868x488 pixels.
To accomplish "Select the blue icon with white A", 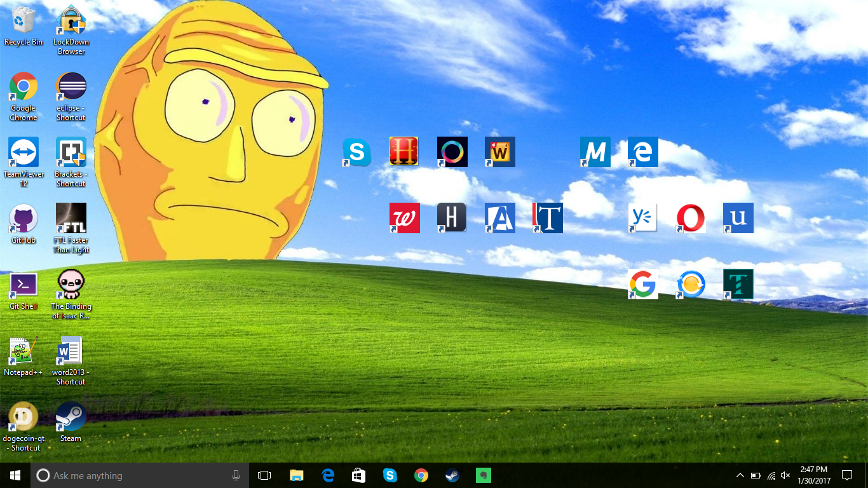I will [x=500, y=218].
